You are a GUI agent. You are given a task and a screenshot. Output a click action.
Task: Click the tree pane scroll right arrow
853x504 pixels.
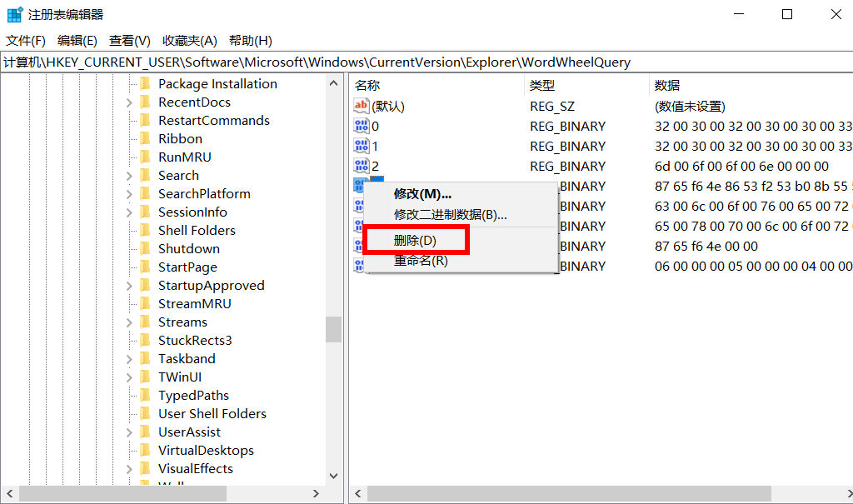click(316, 494)
